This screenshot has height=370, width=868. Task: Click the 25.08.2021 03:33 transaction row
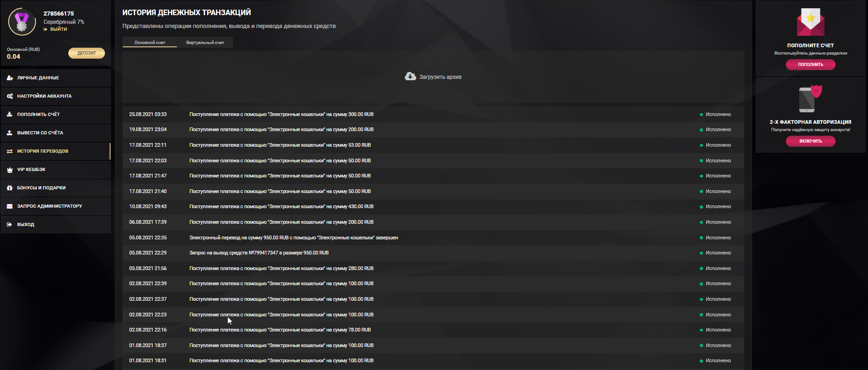pyautogui.click(x=281, y=115)
